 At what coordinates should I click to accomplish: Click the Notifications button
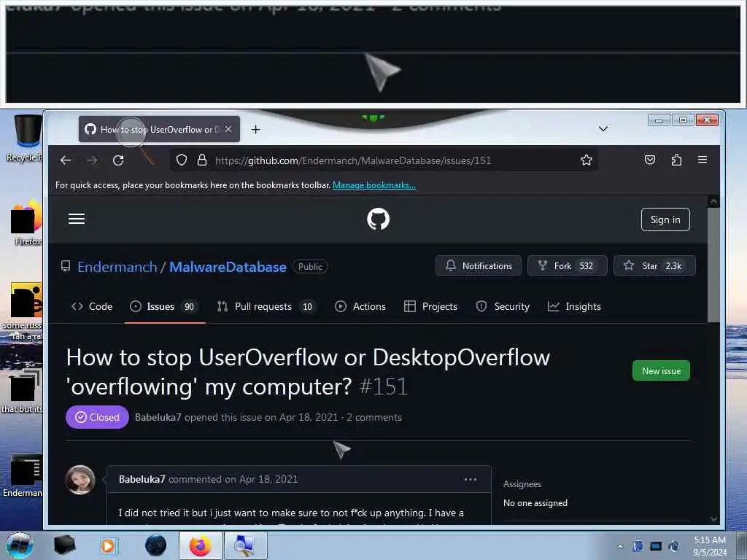pyautogui.click(x=479, y=265)
